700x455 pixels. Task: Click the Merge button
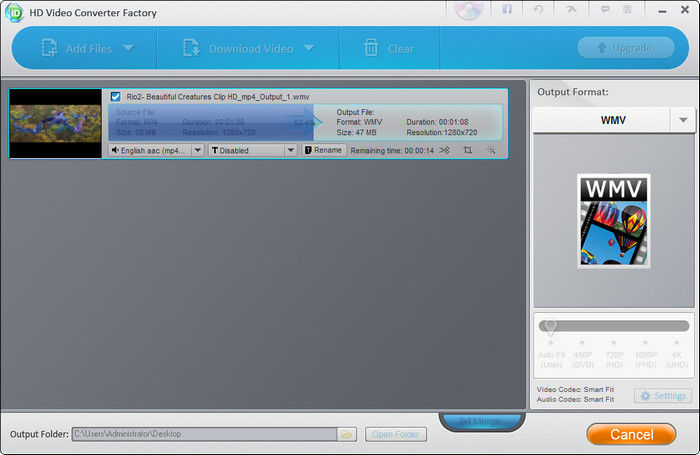pos(482,421)
